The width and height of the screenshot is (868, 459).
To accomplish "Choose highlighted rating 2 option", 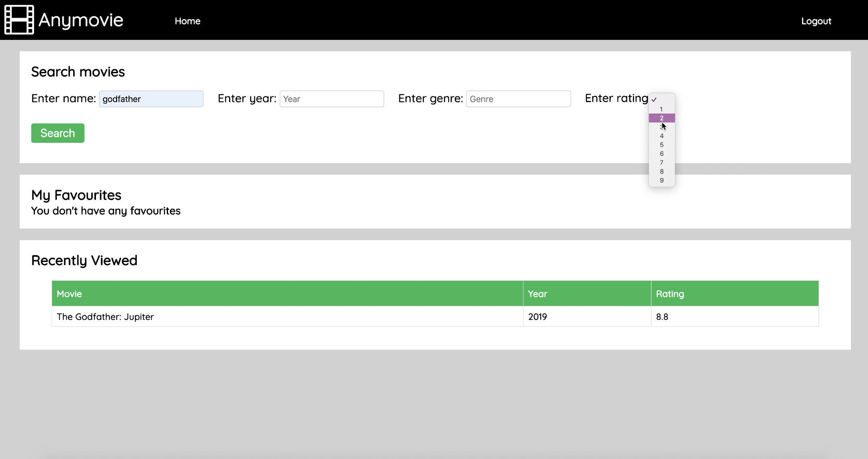I will (x=661, y=118).
